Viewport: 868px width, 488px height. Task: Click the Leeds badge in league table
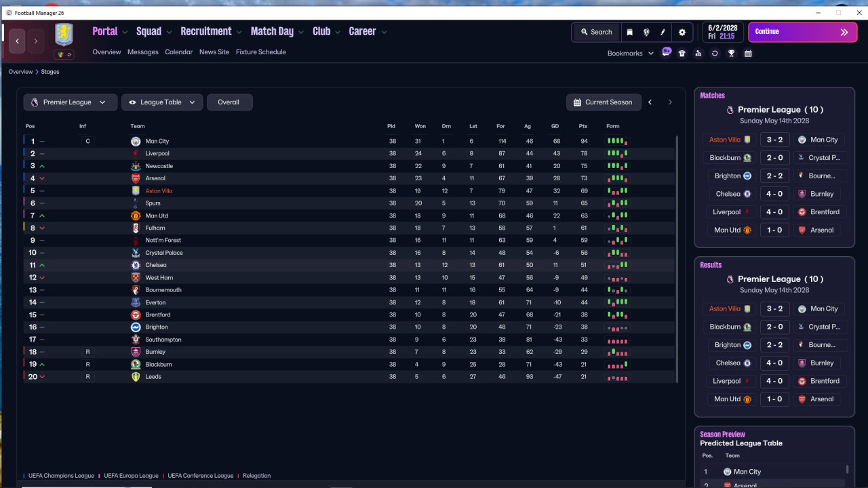point(136,377)
